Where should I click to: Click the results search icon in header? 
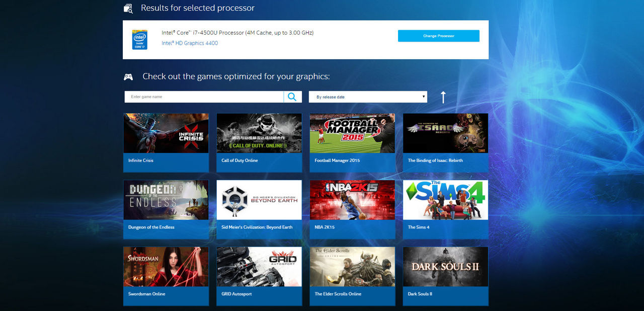(x=128, y=9)
